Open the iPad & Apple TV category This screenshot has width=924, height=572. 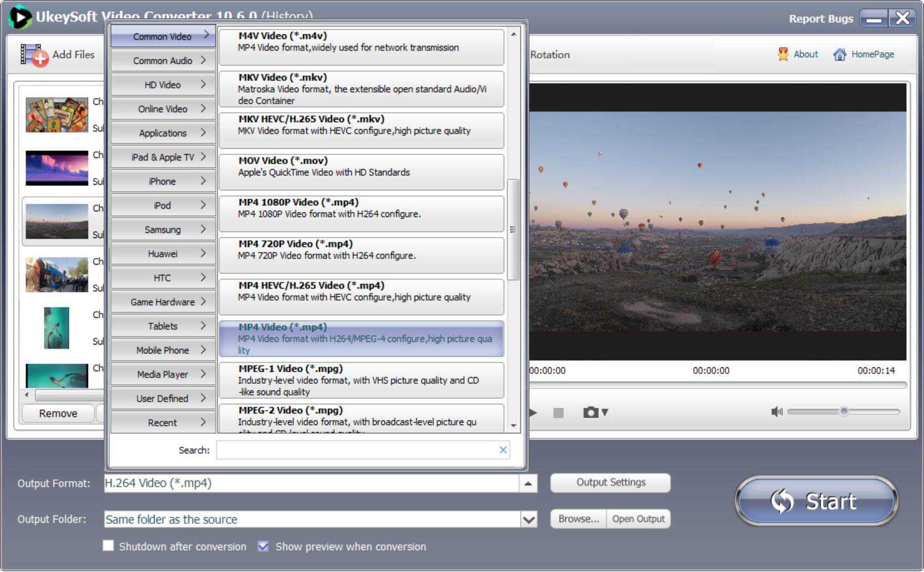(x=163, y=157)
